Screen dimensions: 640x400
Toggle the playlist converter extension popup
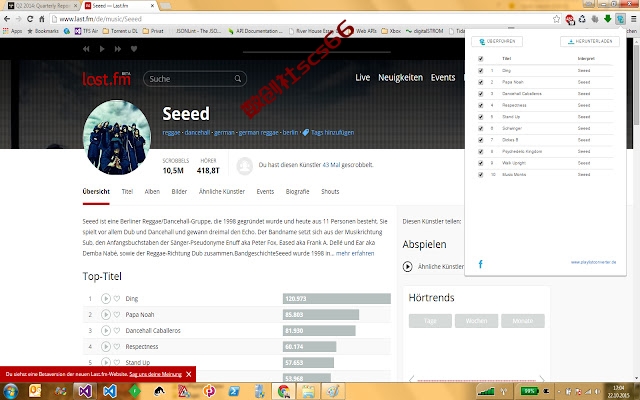[620, 19]
